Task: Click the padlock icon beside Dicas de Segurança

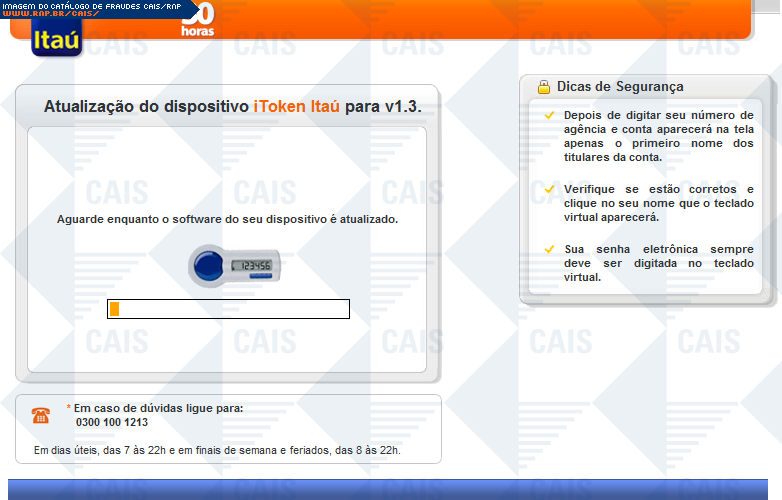Action: (544, 87)
